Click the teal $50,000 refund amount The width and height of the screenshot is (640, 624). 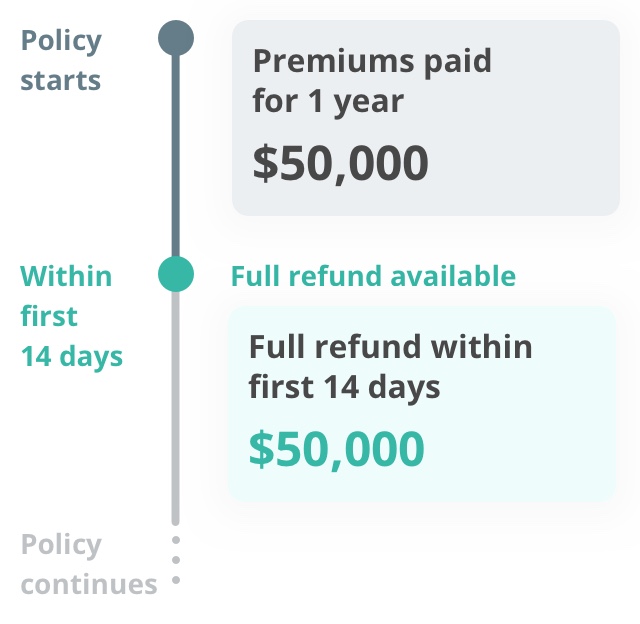pyautogui.click(x=337, y=449)
